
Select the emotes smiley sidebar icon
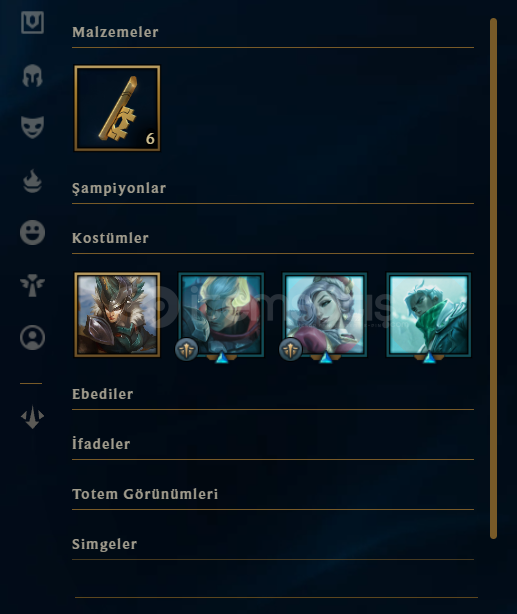tap(32, 233)
